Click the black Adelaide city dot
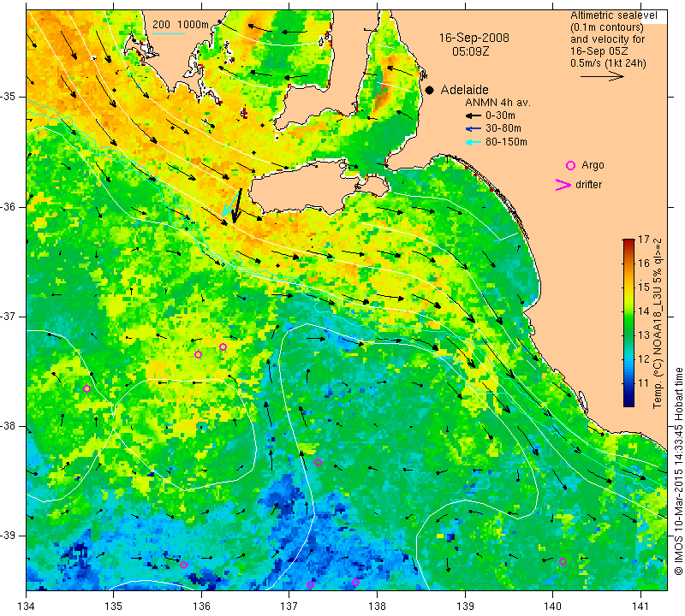The width and height of the screenshot is (685, 616). [x=430, y=90]
